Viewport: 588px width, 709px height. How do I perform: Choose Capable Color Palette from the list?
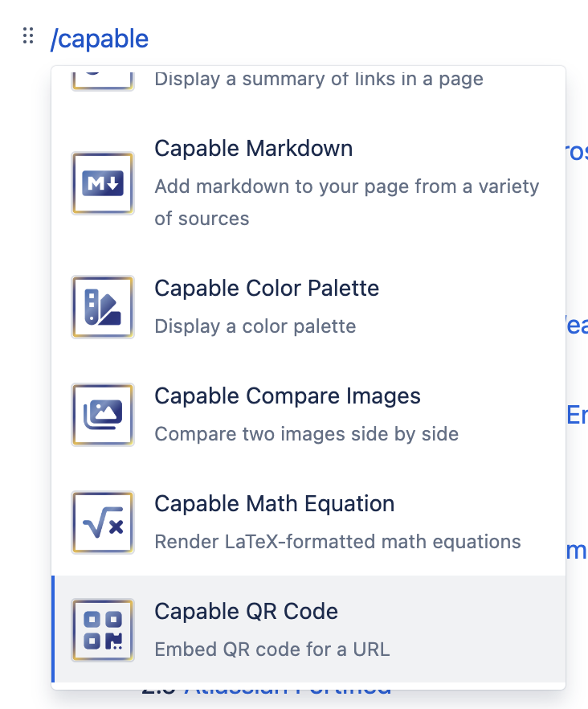(x=267, y=289)
